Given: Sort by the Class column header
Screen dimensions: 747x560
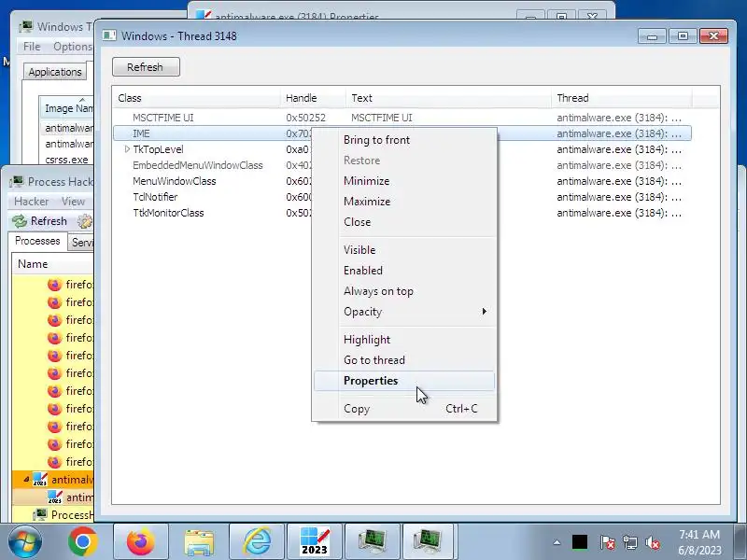Looking at the screenshot, I should (x=197, y=98).
